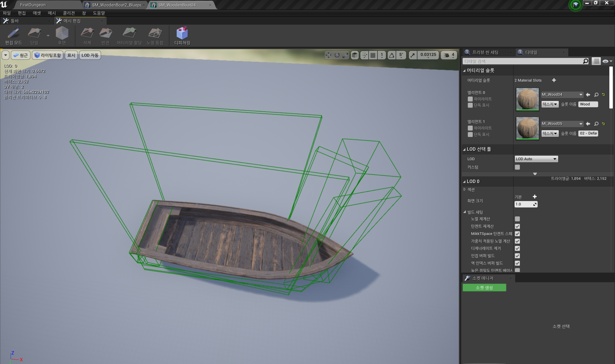Check the 커스텀 LOD checkbox
615x364 pixels.
[517, 167]
